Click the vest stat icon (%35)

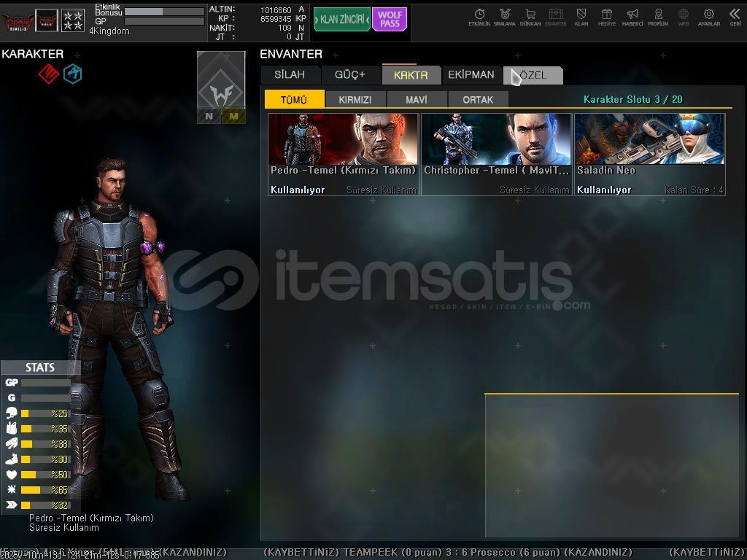tap(12, 428)
